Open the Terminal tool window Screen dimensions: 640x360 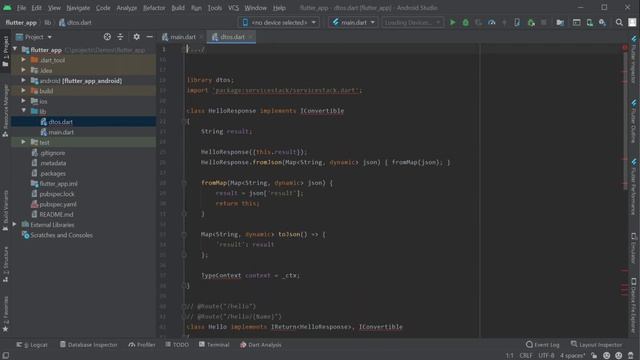pos(214,344)
